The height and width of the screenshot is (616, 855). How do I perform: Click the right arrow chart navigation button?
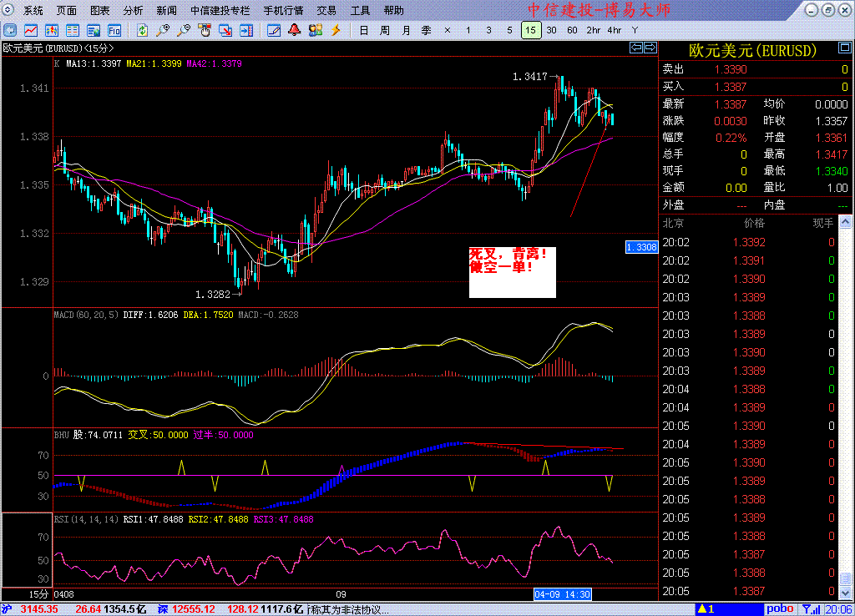point(650,48)
